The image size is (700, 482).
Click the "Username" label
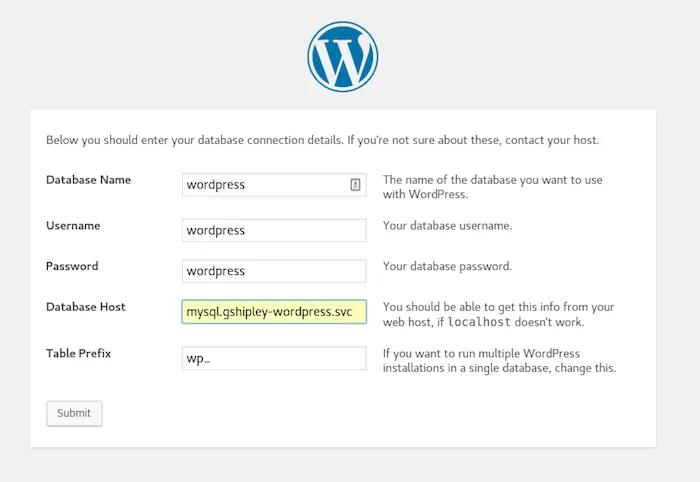click(x=73, y=226)
